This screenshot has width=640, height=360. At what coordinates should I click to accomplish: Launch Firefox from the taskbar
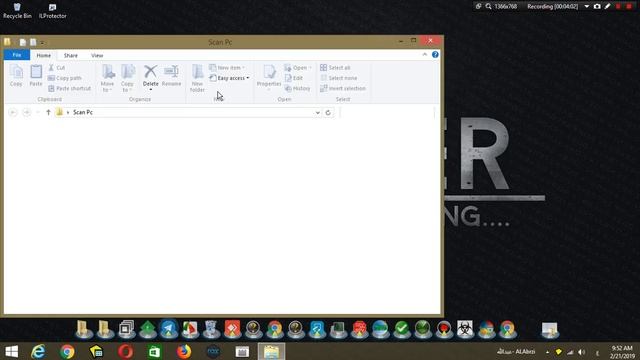184,351
